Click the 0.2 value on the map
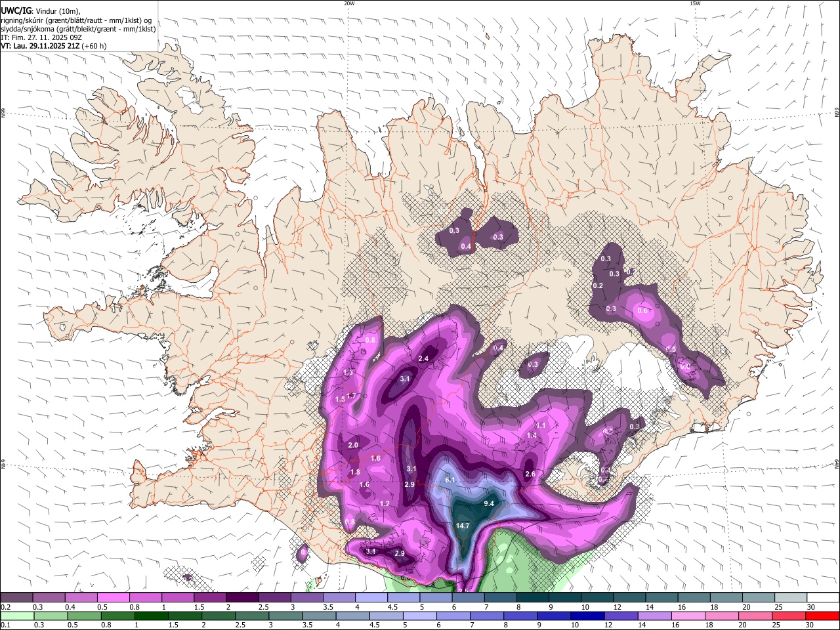Image resolution: width=840 pixels, height=630 pixels. (x=598, y=285)
